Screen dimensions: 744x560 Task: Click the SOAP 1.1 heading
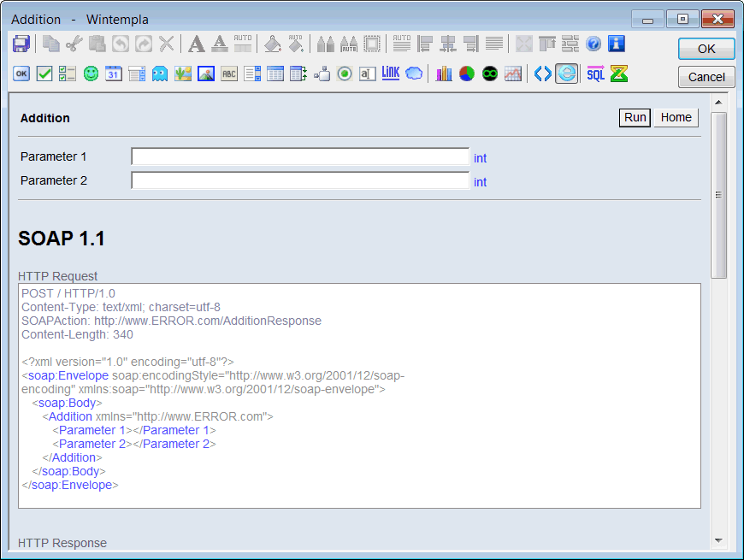62,239
